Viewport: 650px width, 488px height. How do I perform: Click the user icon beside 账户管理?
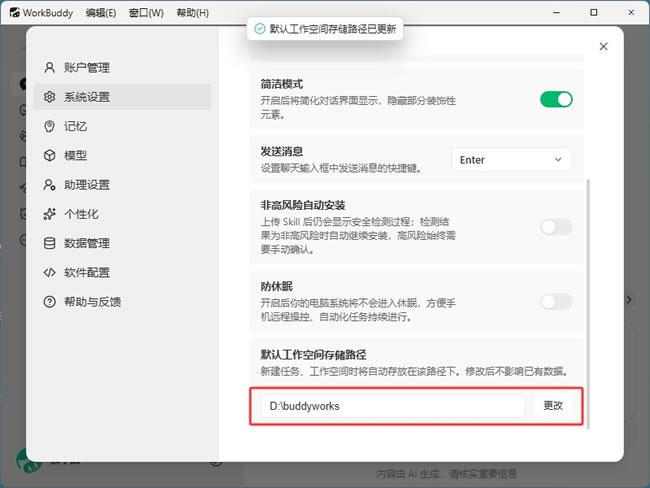49,68
